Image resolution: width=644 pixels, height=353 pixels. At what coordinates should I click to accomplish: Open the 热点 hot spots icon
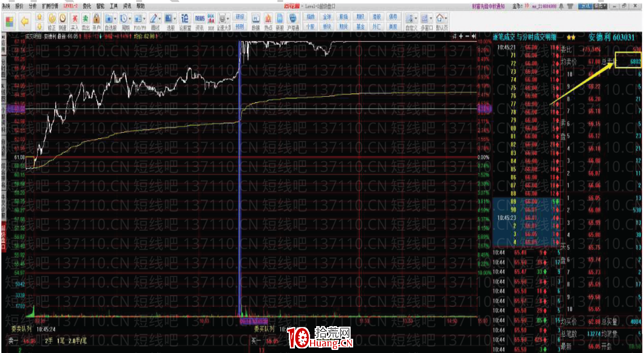[268, 18]
